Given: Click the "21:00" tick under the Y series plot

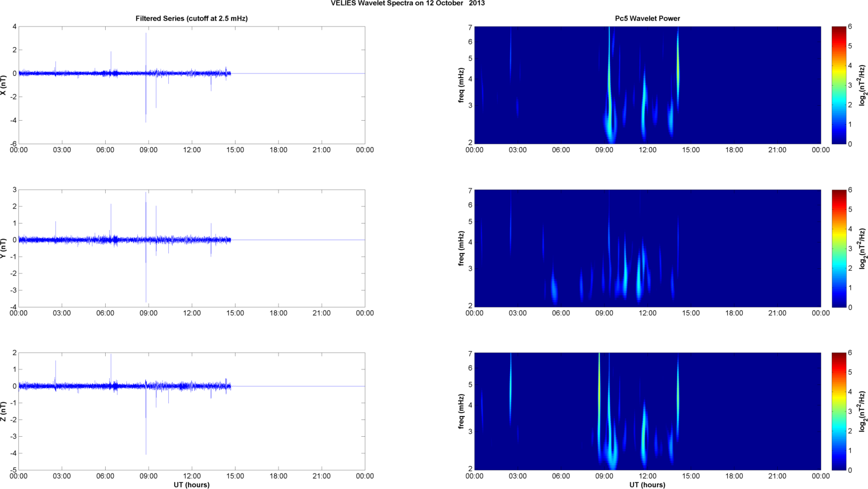Looking at the screenshot, I should coord(322,313).
